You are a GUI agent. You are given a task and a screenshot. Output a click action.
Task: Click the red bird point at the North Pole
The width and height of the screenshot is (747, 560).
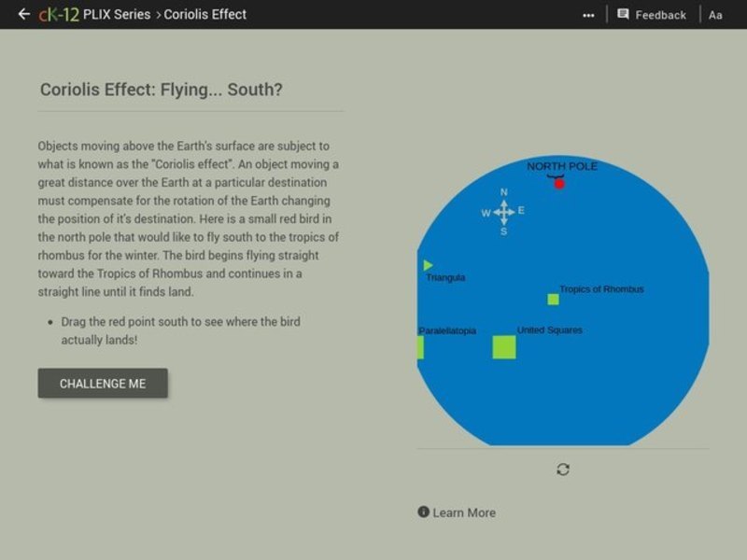[x=558, y=185]
